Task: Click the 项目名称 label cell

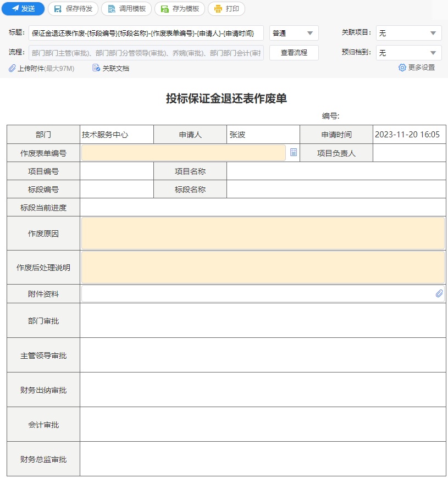Action: (190, 171)
